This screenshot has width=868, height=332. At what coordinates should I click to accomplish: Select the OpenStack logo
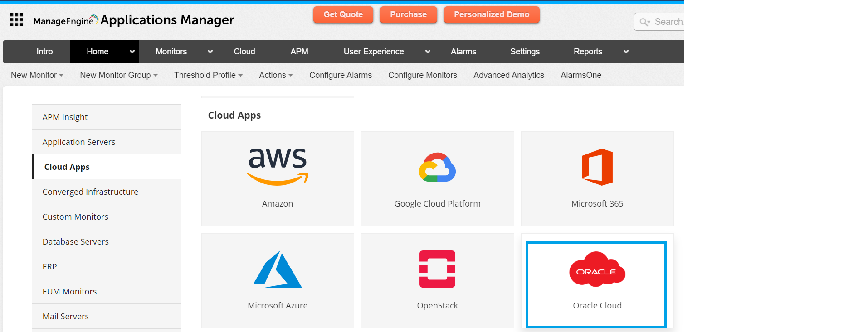(x=437, y=269)
